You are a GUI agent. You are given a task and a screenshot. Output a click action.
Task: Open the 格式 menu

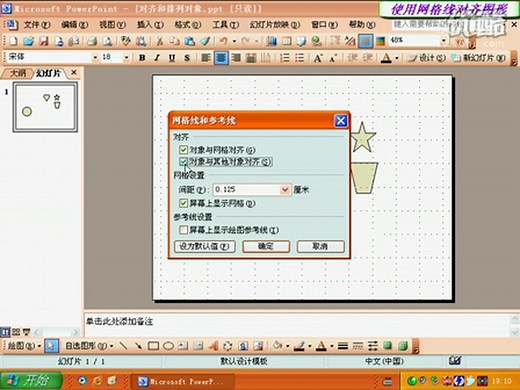click(x=188, y=25)
